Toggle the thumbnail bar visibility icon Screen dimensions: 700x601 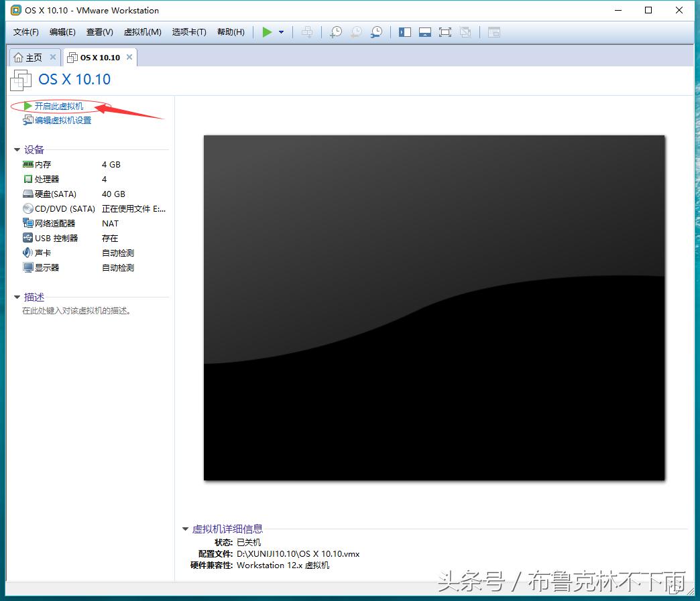click(x=424, y=31)
